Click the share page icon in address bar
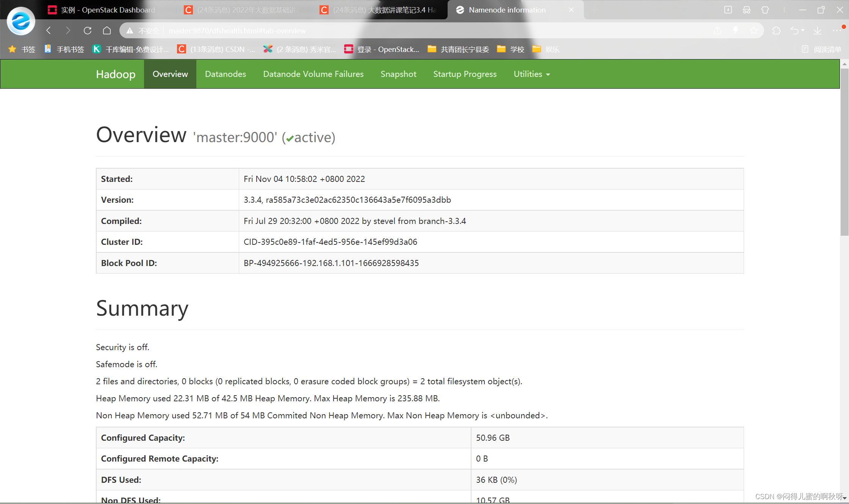 [x=717, y=31]
